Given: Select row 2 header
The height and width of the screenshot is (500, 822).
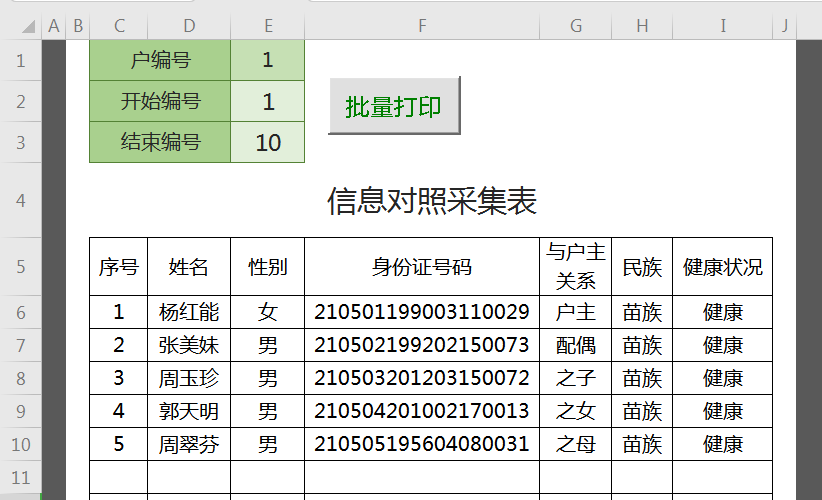Looking at the screenshot, I should tap(20, 101).
